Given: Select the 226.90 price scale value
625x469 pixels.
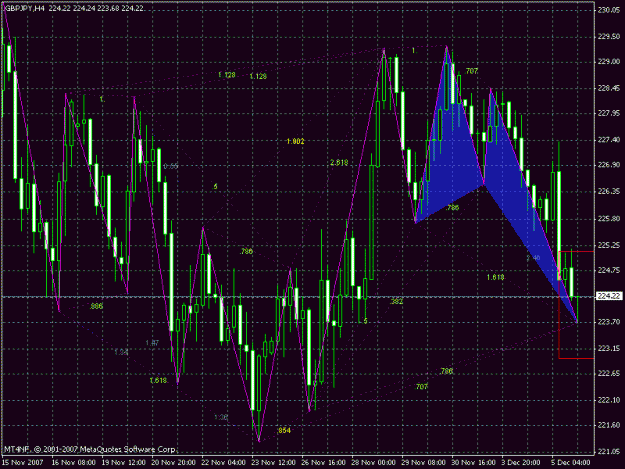Looking at the screenshot, I should 609,165.
